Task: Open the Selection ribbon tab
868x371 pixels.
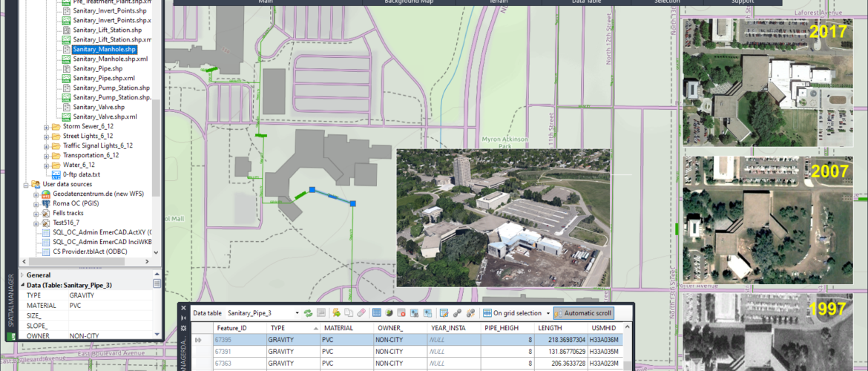Action: (666, 2)
